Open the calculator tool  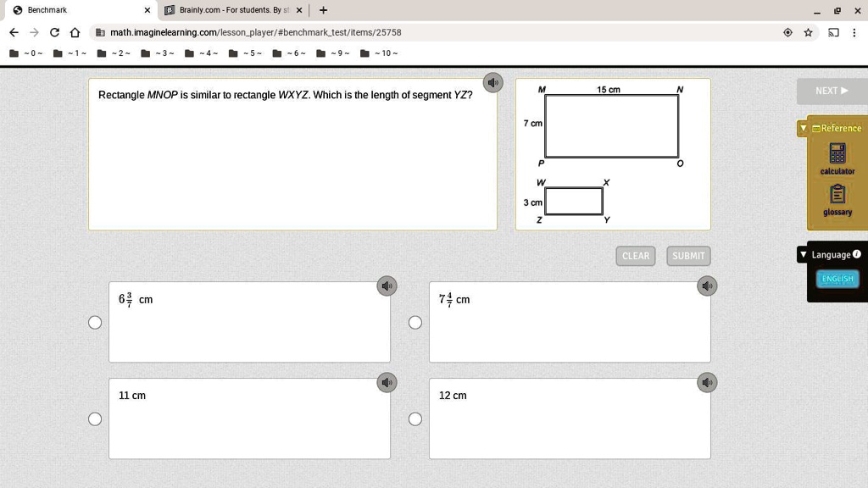pos(837,158)
